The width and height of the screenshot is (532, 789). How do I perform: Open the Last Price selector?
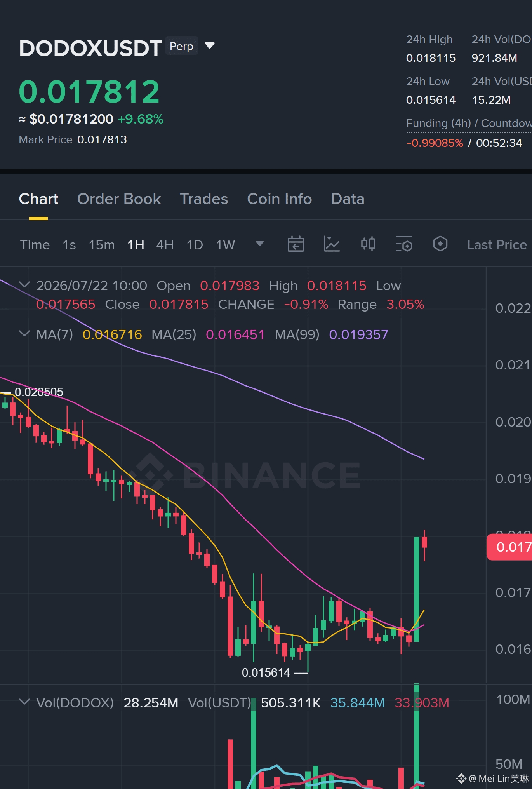[x=497, y=245]
